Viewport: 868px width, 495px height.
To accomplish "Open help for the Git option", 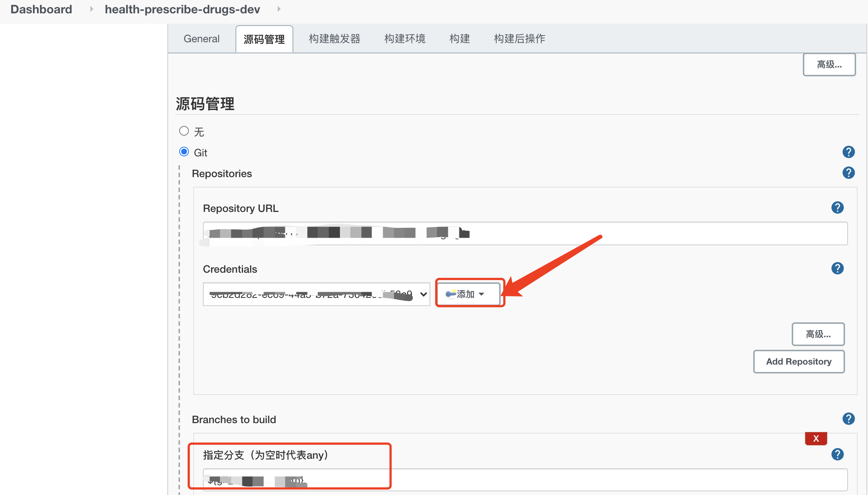I will 848,152.
